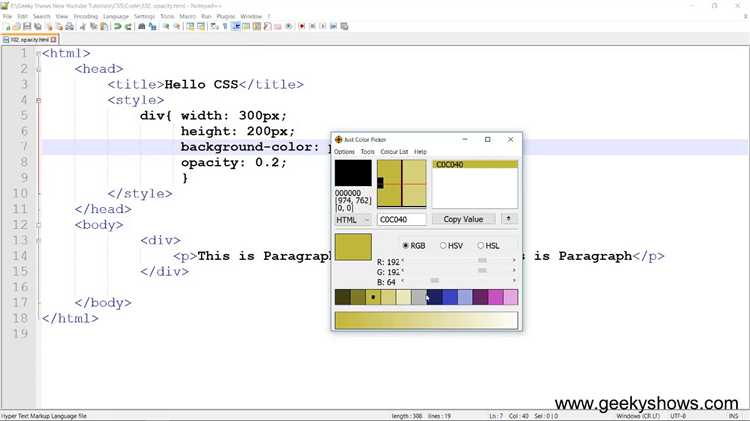The width and height of the screenshot is (750, 421).
Task: Click the red Record Macro icon
Action: [x=301, y=27]
